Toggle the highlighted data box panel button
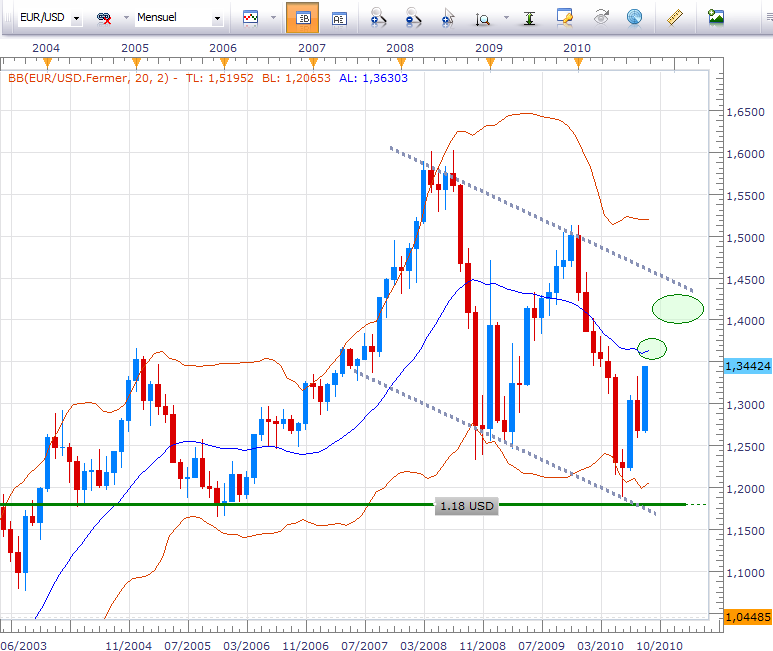Screen dimensions: 773x651 click(302, 18)
